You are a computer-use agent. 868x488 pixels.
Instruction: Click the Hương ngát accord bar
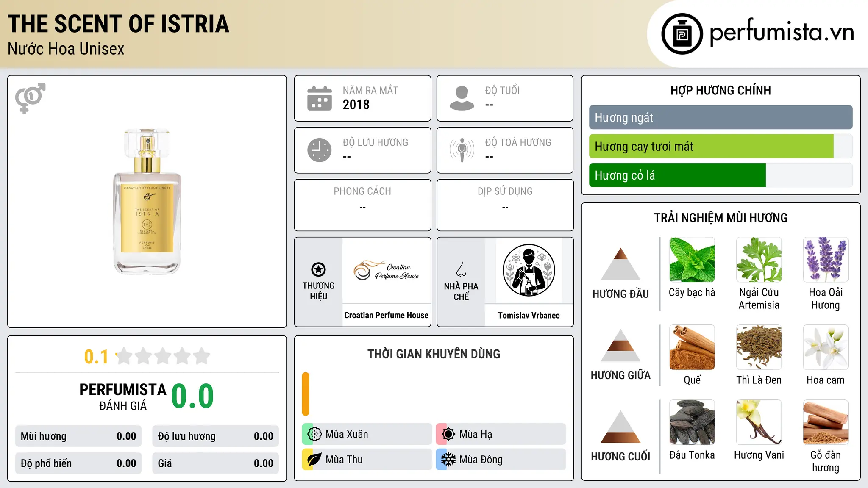pyautogui.click(x=721, y=117)
